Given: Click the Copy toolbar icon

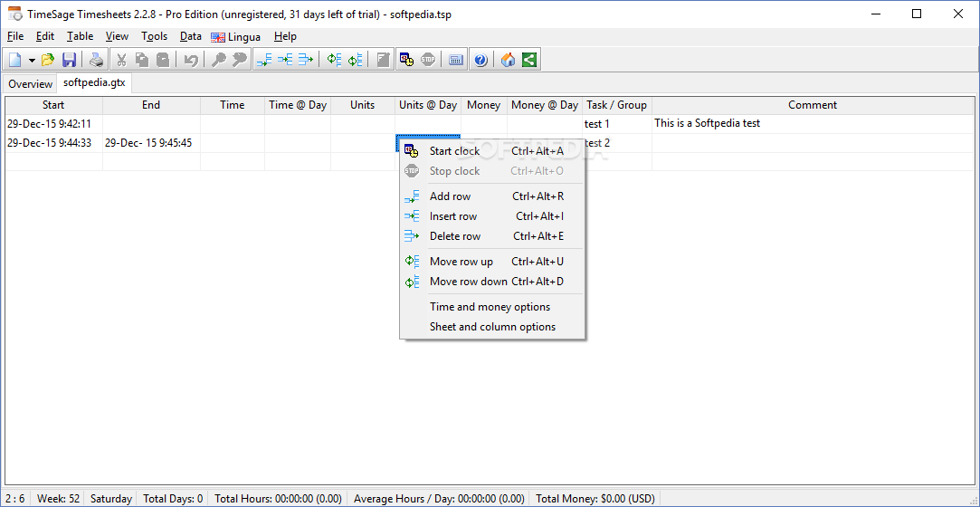Looking at the screenshot, I should point(142,60).
